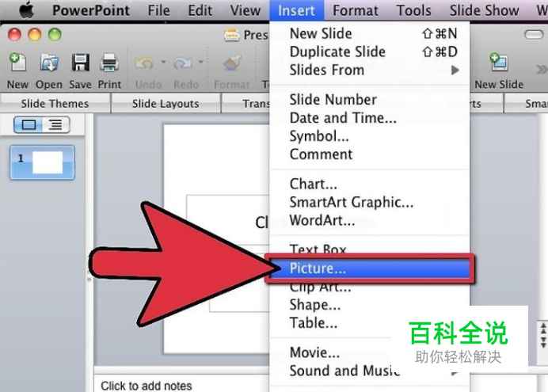Choose Clip Art... menu item
This screenshot has height=392, width=548.
tap(370, 288)
